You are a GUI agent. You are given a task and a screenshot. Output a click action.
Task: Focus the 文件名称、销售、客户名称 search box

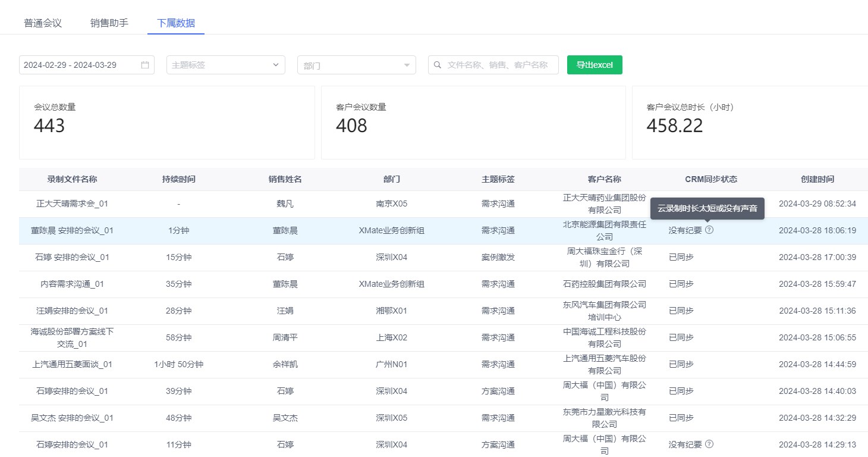click(493, 65)
